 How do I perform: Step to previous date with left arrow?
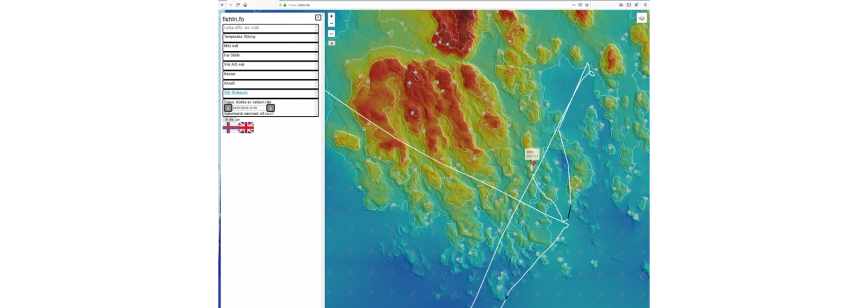coord(227,108)
